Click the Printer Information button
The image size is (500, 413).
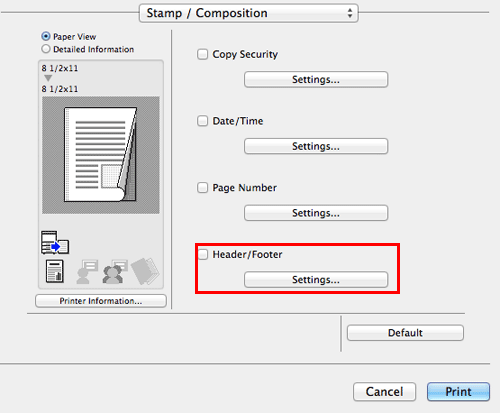point(101,301)
